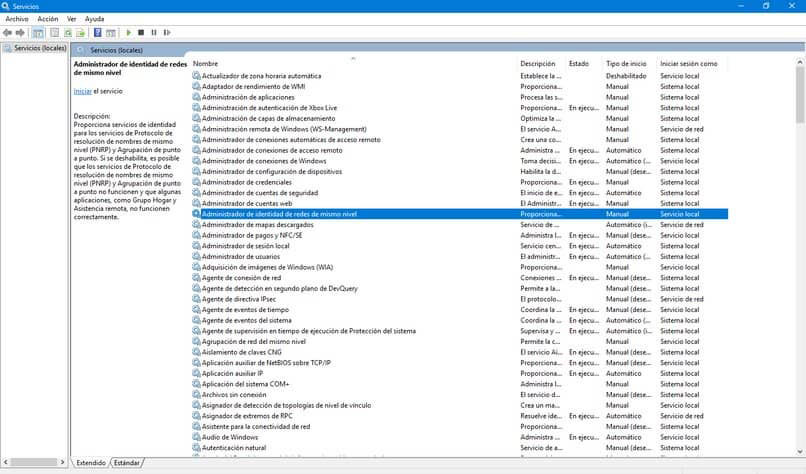Select the Audio de Windows service

coord(230,437)
